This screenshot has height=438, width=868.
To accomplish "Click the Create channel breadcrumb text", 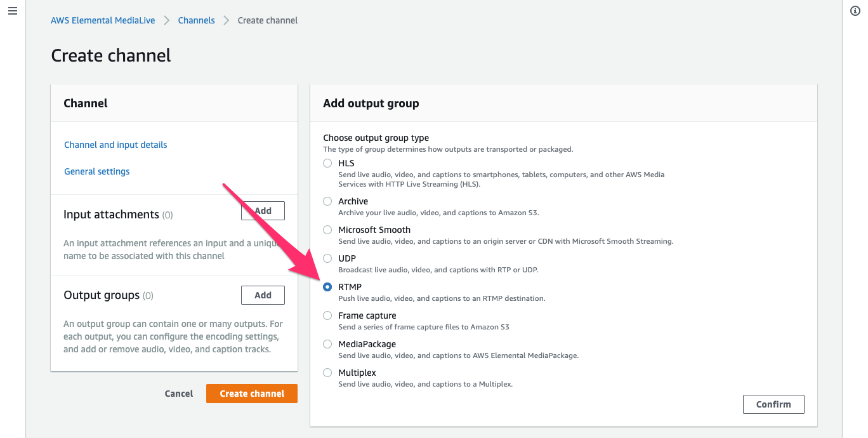I will [268, 20].
